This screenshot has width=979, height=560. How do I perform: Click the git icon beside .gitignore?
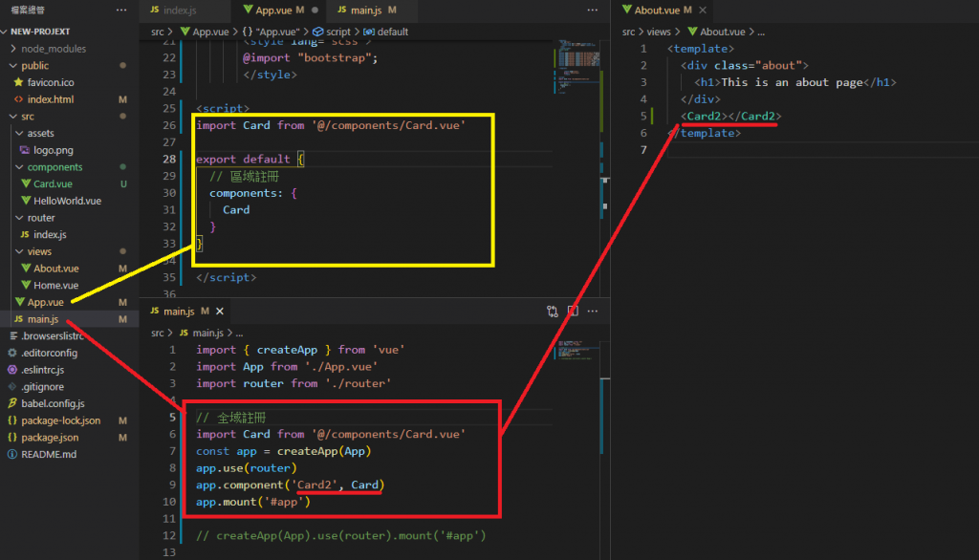pyautogui.click(x=11, y=386)
